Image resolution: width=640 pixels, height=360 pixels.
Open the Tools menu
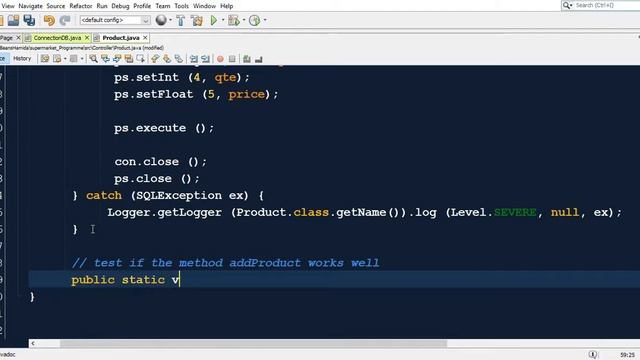pyautogui.click(x=182, y=6)
